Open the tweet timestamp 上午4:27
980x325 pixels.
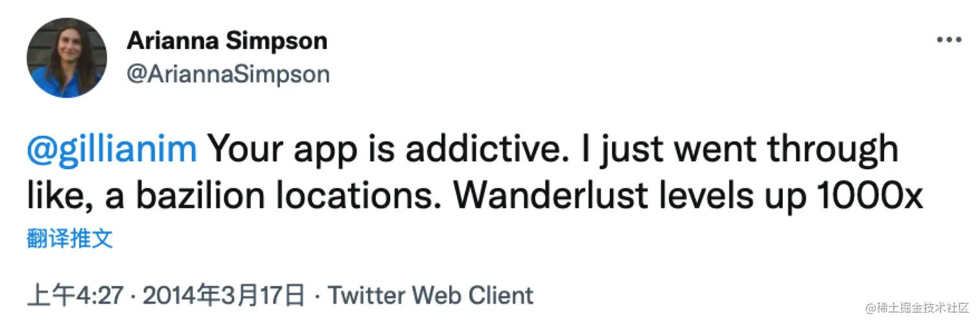click(x=75, y=296)
